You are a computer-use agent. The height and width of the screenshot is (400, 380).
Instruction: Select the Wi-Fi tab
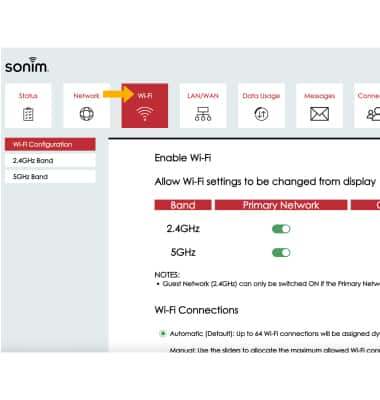145,105
